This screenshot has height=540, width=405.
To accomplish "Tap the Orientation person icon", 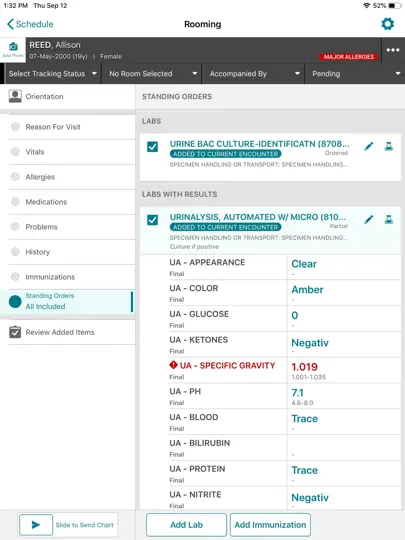I will click(15, 96).
